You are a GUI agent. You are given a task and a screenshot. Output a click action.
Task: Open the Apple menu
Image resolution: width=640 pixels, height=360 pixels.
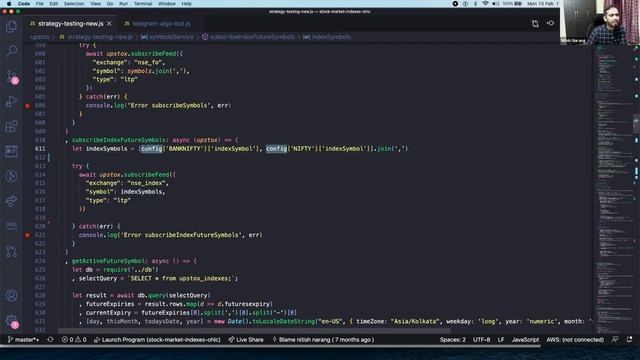pyautogui.click(x=9, y=4)
